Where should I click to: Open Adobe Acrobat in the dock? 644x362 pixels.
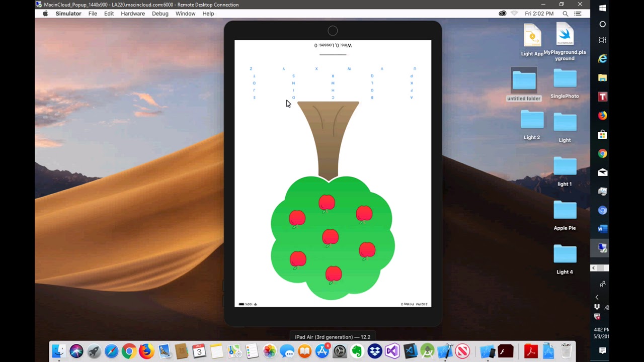531,351
